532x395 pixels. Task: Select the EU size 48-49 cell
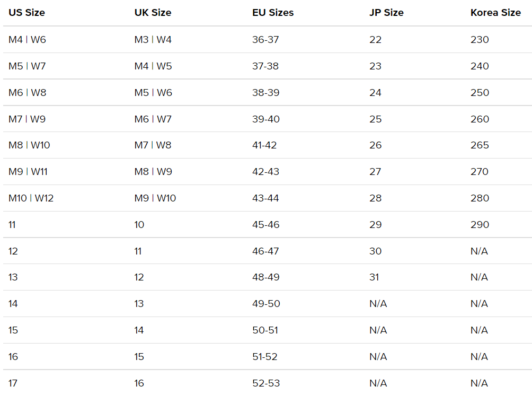265,277
